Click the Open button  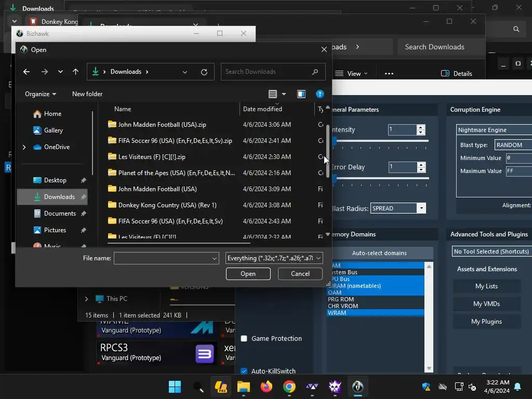click(x=248, y=274)
